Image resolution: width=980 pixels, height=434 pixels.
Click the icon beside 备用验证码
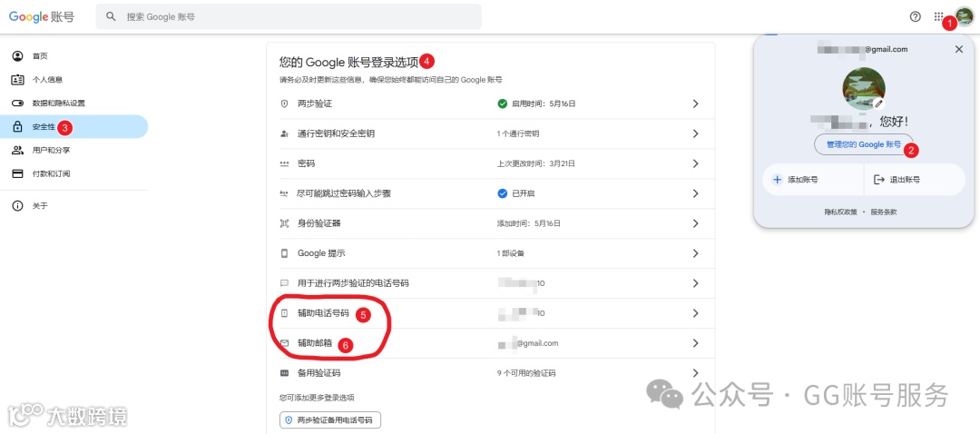[284, 373]
